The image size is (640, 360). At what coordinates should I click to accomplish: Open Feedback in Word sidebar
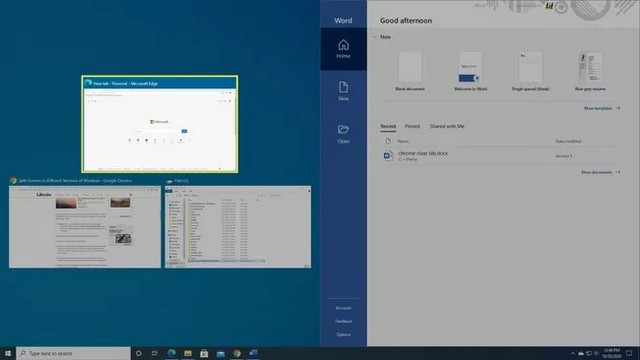point(343,321)
